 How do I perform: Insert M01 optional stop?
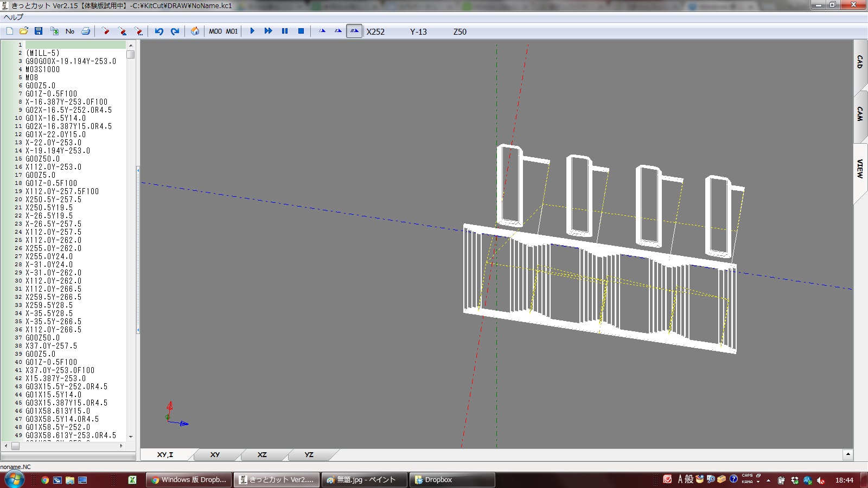pyautogui.click(x=232, y=31)
